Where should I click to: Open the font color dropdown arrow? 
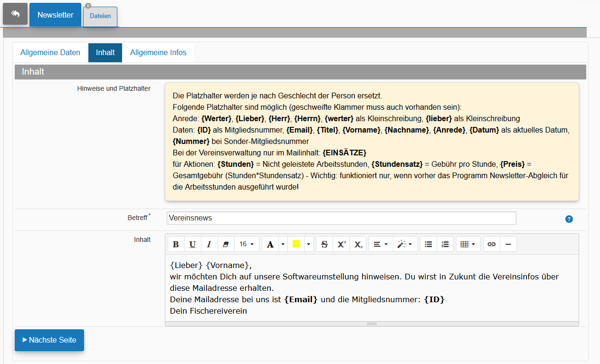coord(283,244)
